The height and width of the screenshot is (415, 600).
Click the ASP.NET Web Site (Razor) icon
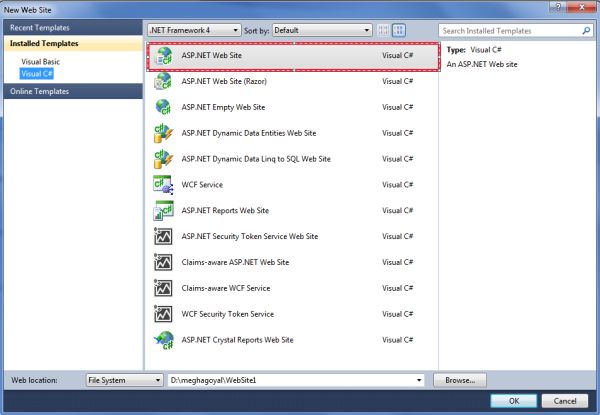coord(163,81)
